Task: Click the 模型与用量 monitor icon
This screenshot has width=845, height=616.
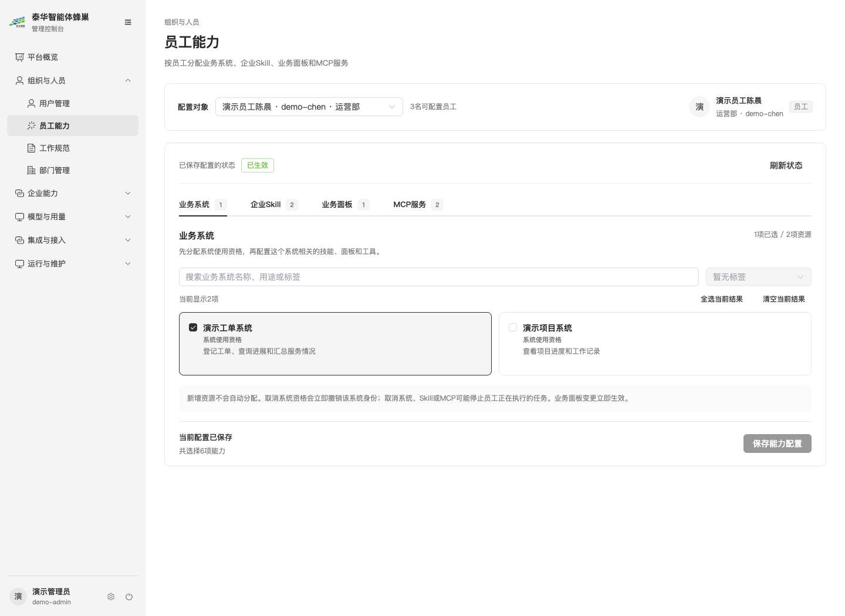Action: [19, 216]
